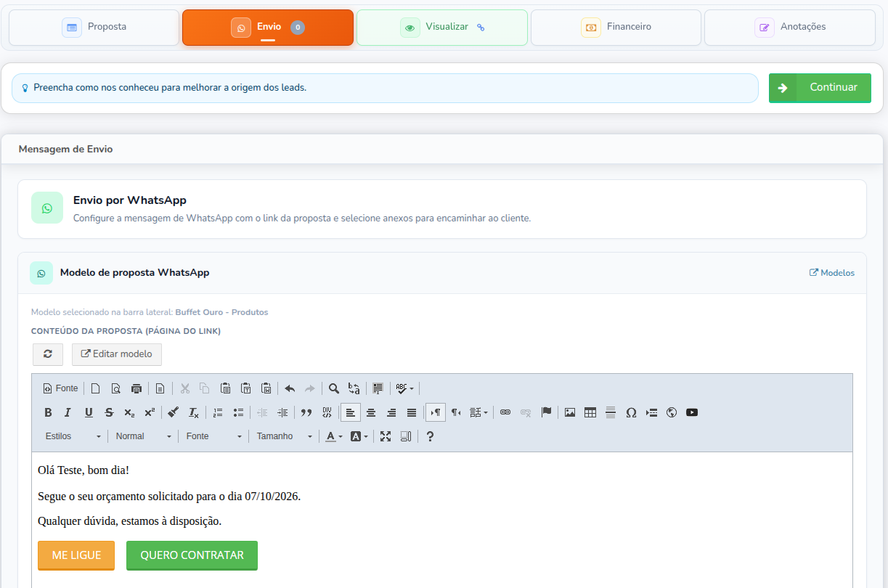Open the Estilos dropdown

coord(73,436)
